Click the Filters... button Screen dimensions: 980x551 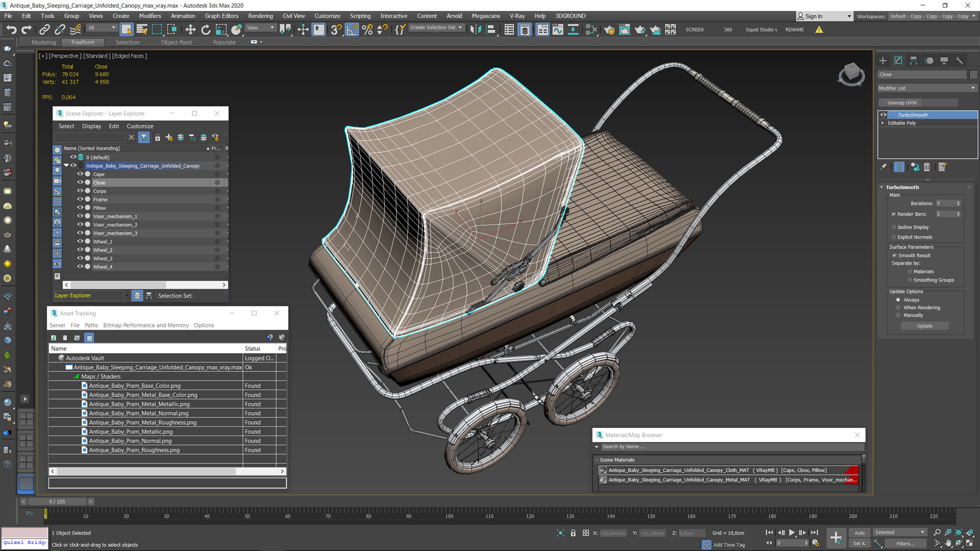pos(905,544)
